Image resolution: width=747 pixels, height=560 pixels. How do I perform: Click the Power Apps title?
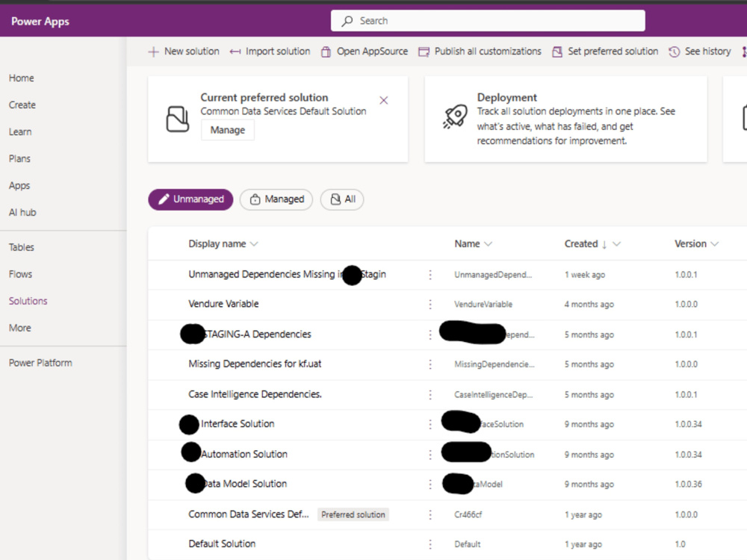[x=40, y=22]
